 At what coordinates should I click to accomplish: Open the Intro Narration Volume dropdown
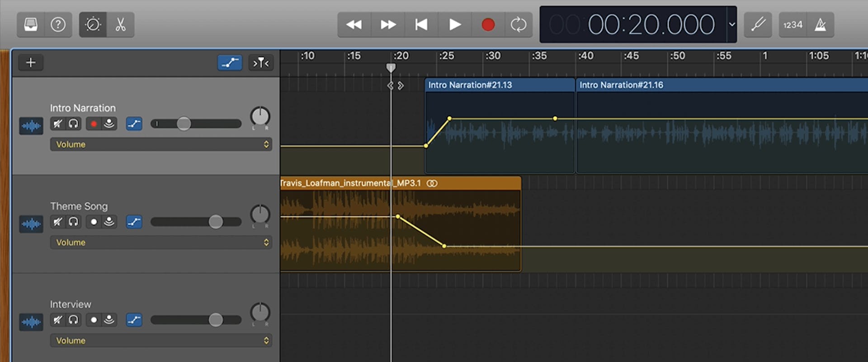click(161, 144)
